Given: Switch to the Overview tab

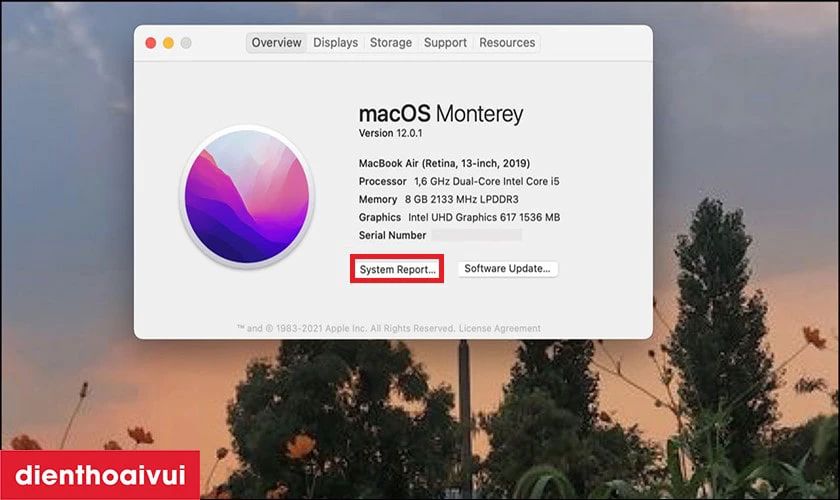Looking at the screenshot, I should pos(276,42).
